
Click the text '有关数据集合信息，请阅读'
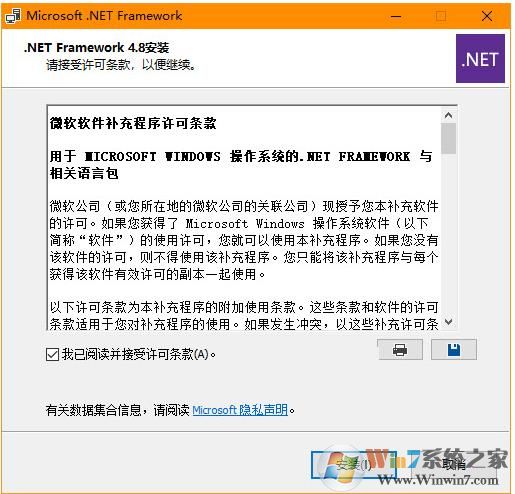(117, 410)
